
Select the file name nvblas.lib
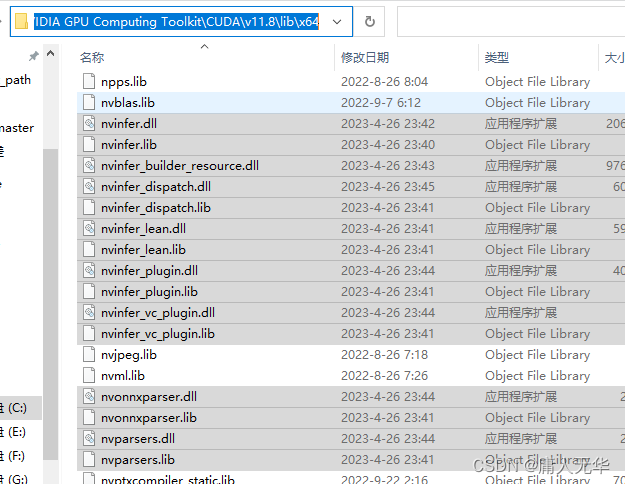(128, 102)
